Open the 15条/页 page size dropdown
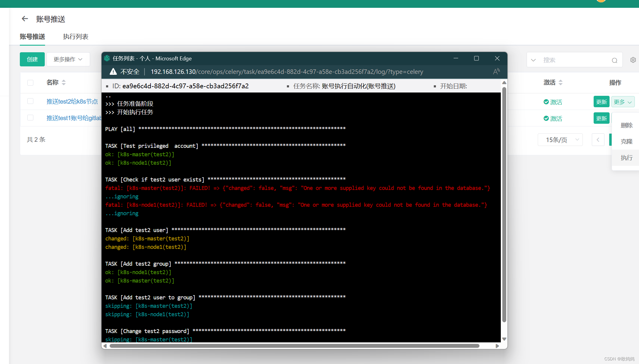 click(x=560, y=140)
